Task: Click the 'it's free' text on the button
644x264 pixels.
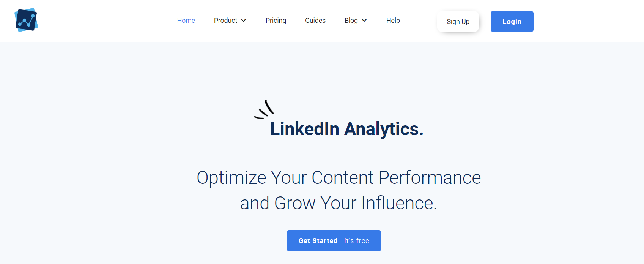Action: [357, 241]
